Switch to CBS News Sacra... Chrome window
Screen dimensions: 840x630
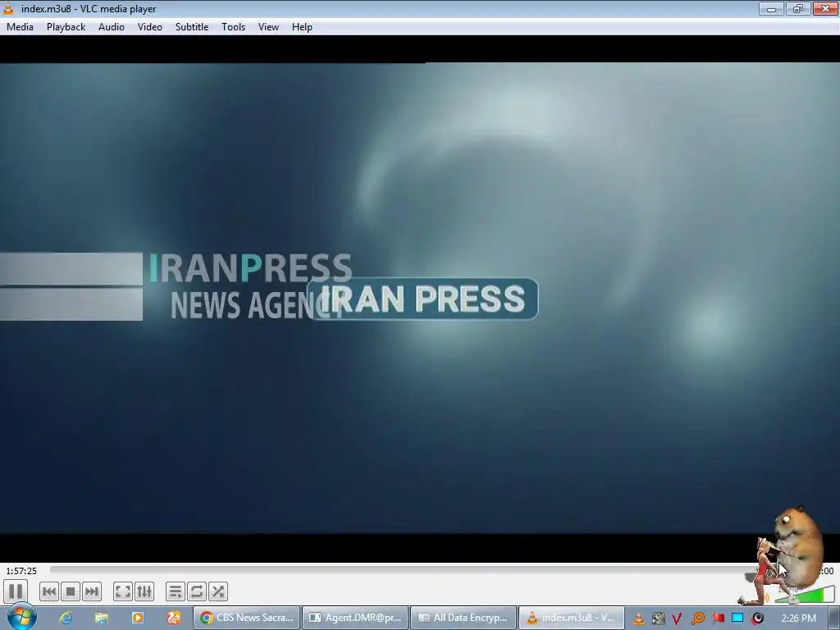point(246,618)
